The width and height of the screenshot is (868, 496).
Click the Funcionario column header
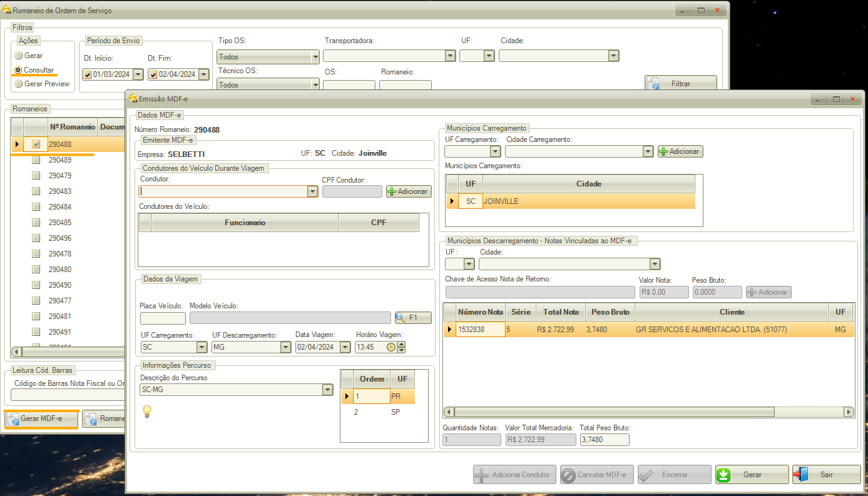pyautogui.click(x=245, y=223)
